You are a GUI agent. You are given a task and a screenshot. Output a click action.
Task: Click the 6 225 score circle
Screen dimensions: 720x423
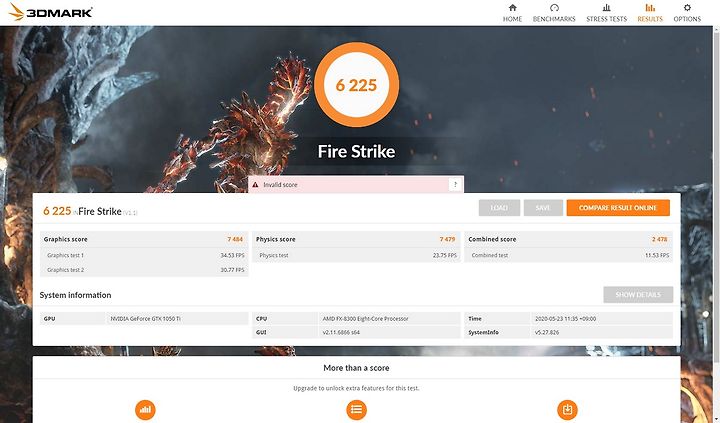click(x=356, y=85)
